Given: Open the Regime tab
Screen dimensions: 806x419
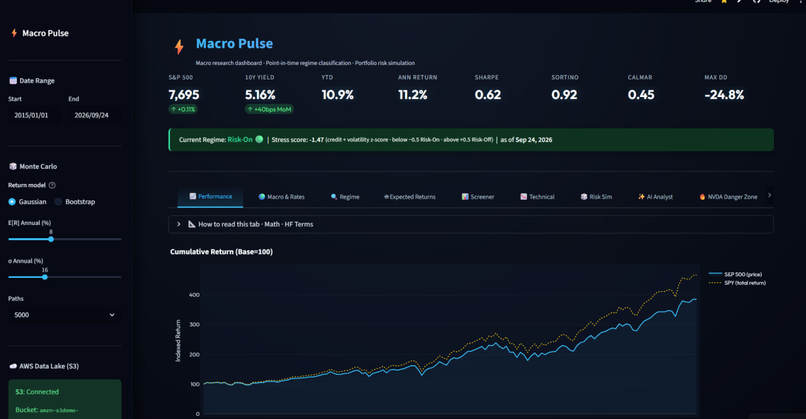Looking at the screenshot, I should coord(345,197).
